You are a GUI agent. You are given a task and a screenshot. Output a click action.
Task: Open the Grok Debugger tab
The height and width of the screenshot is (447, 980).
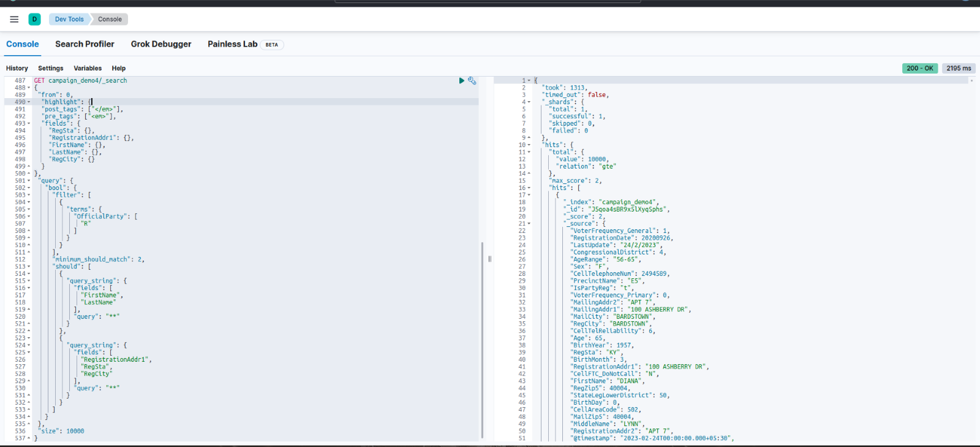tap(161, 44)
